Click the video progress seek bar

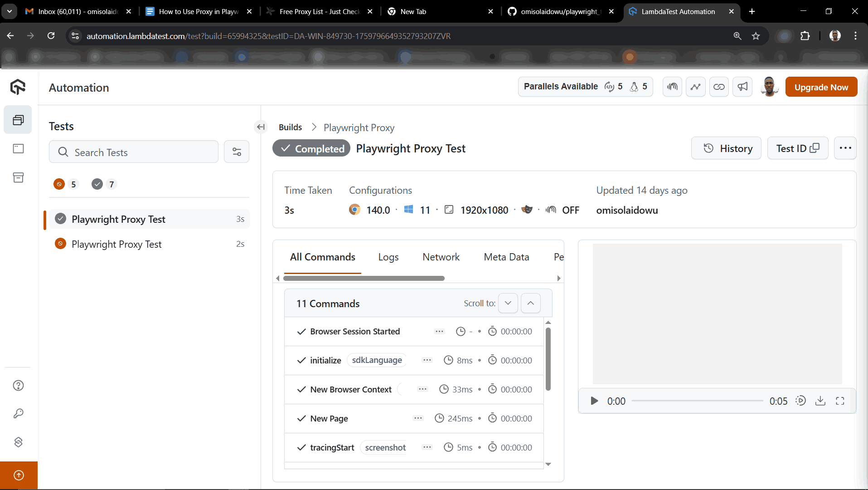coord(697,401)
